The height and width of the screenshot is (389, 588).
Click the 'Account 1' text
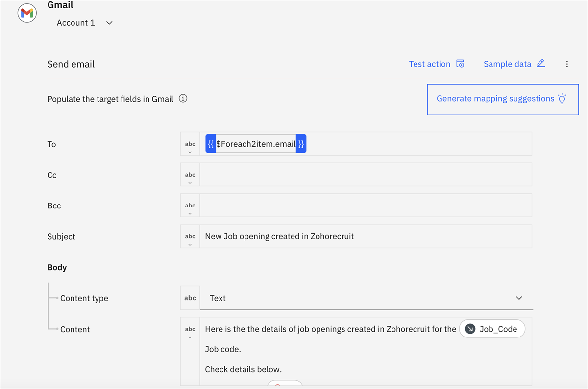coord(76,23)
